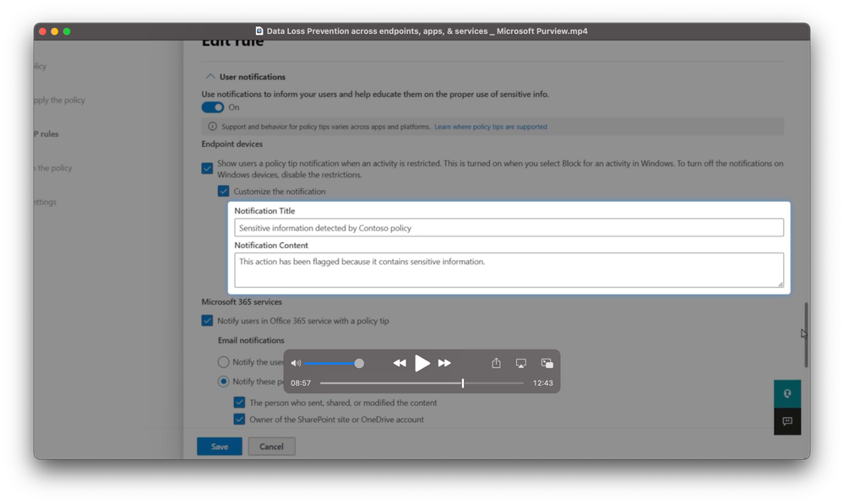844x504 pixels.
Task: Click the 12:43 duration label
Action: tap(542, 383)
